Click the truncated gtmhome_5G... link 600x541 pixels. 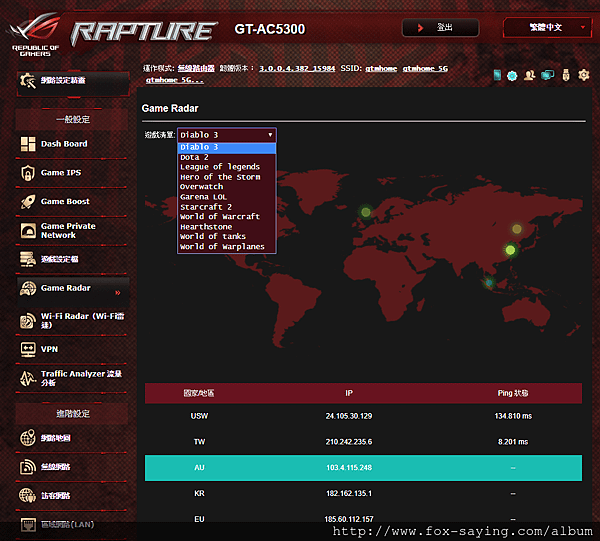tap(175, 80)
